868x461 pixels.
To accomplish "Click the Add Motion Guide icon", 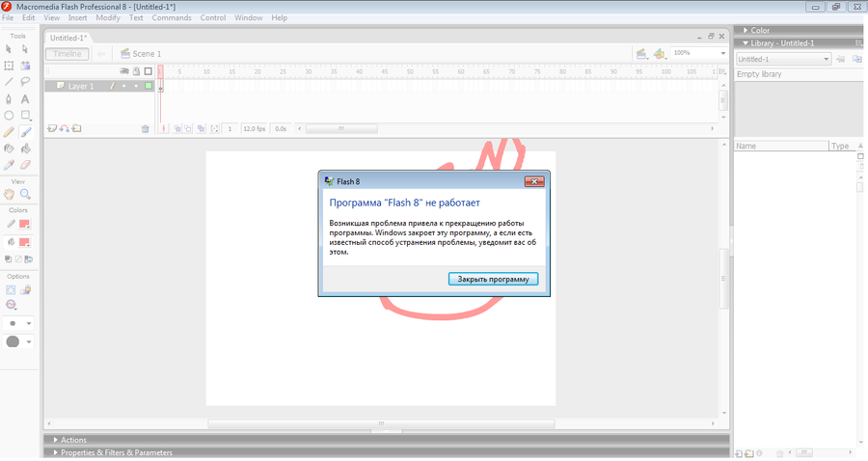I will point(65,128).
